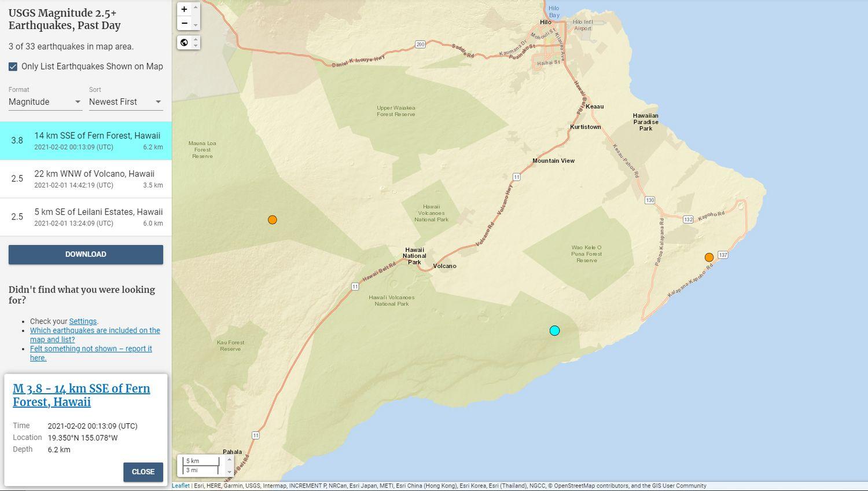Zoom in the map with plus button

[184, 9]
